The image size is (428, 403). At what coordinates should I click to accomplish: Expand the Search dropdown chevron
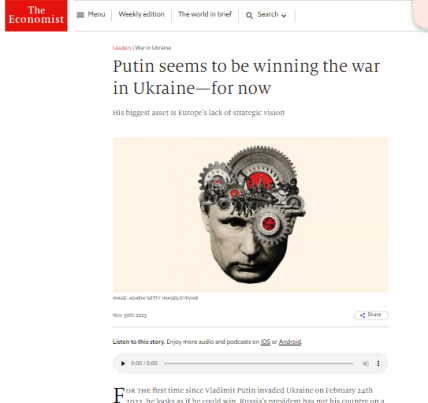click(x=284, y=16)
